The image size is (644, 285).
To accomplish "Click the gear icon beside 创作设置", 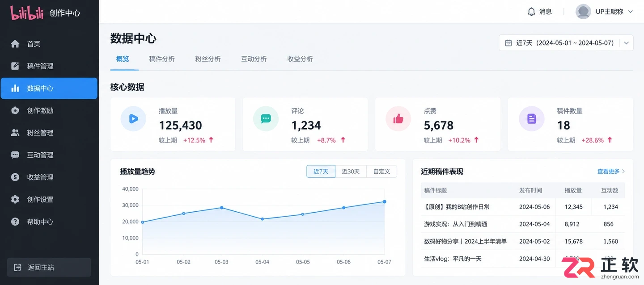I will pos(15,199).
